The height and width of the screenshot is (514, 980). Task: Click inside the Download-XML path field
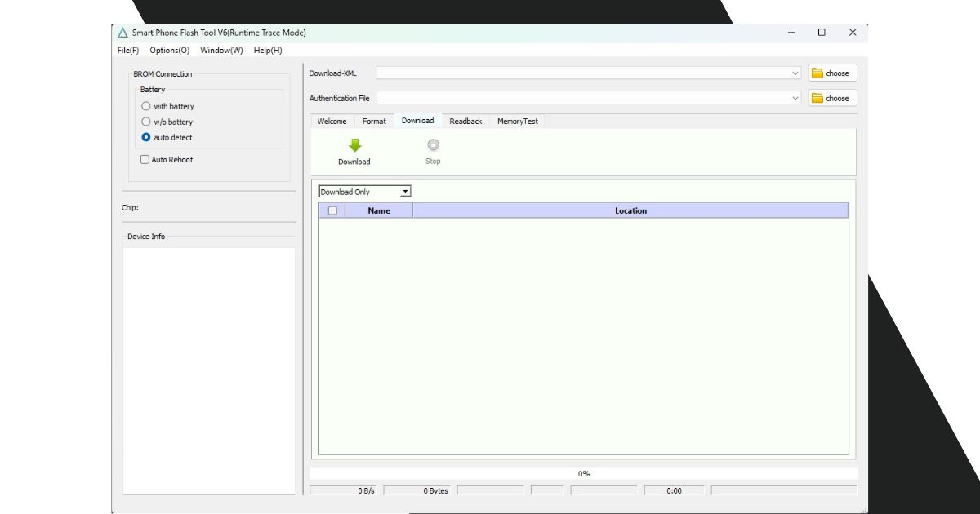(x=590, y=73)
